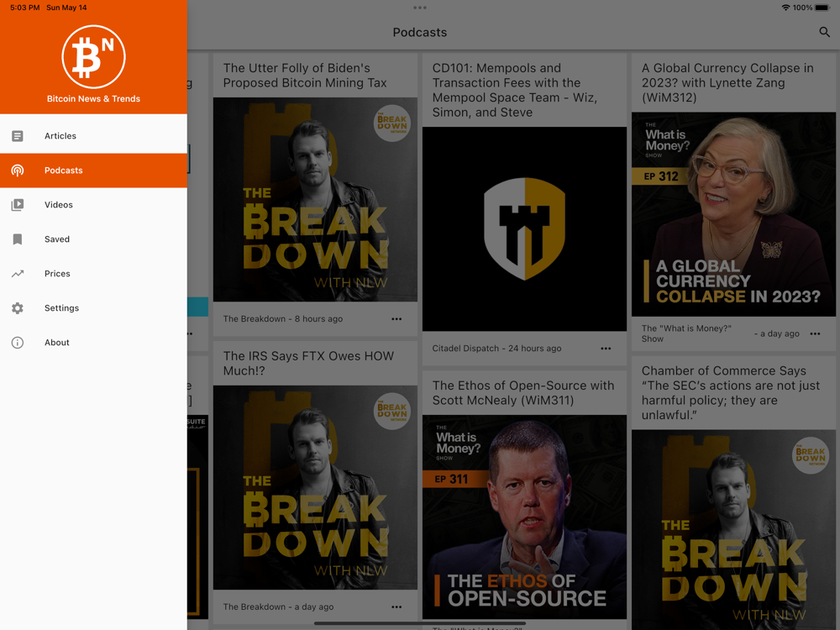
Task: Tap the Breakdown cover under IRS FTX episode
Action: tap(315, 487)
